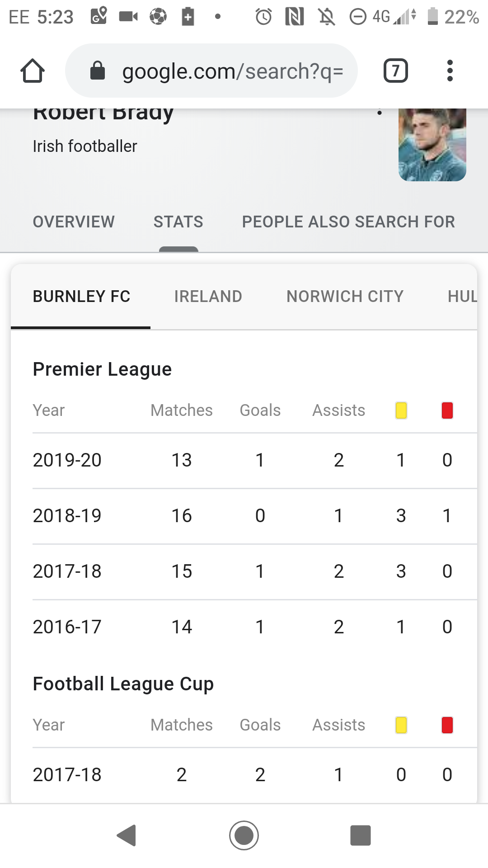The height and width of the screenshot is (868, 488).
Task: Select the Burnley FC team tab
Action: click(x=81, y=297)
